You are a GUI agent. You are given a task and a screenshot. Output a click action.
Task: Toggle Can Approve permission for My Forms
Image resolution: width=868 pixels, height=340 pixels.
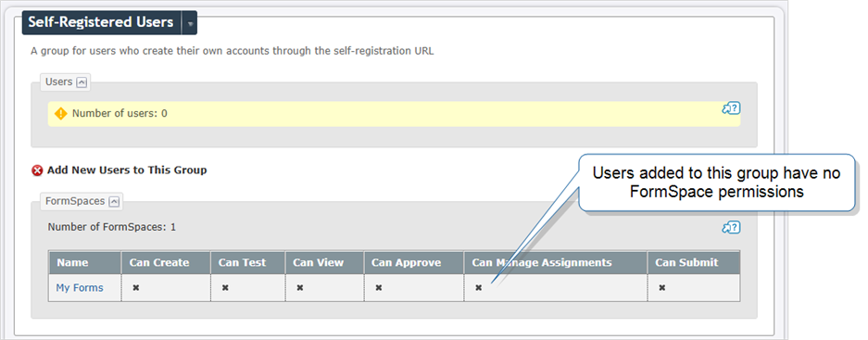coord(379,288)
